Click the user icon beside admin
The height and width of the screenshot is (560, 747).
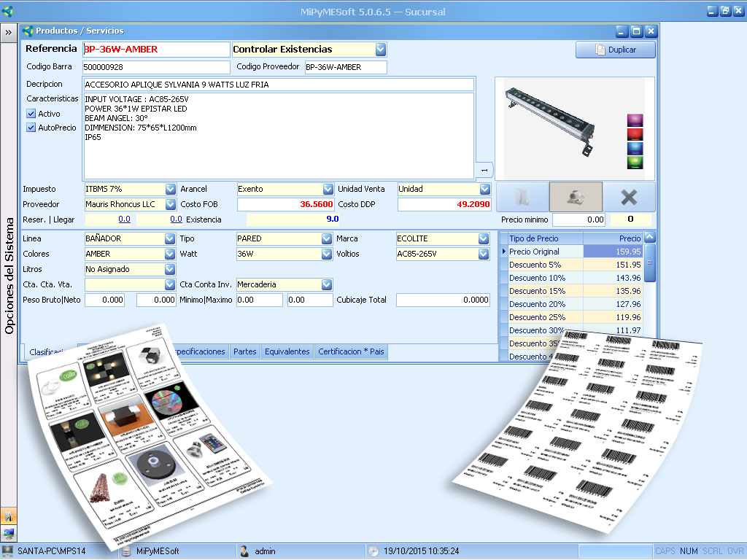pos(244,551)
